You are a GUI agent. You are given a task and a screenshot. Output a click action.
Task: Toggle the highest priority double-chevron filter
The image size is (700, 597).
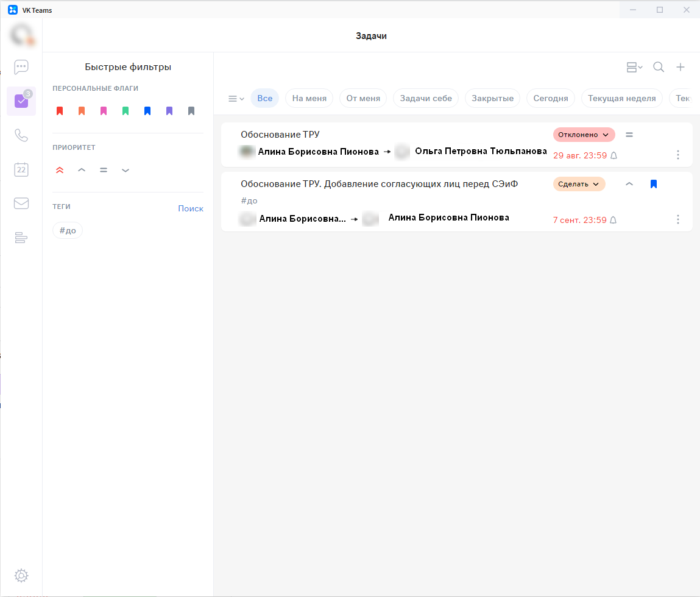(60, 170)
